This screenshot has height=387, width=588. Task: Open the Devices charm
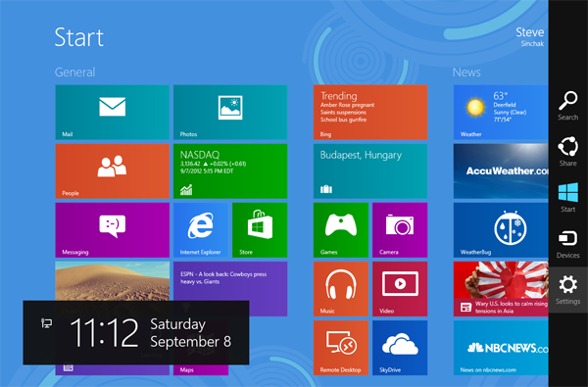567,243
